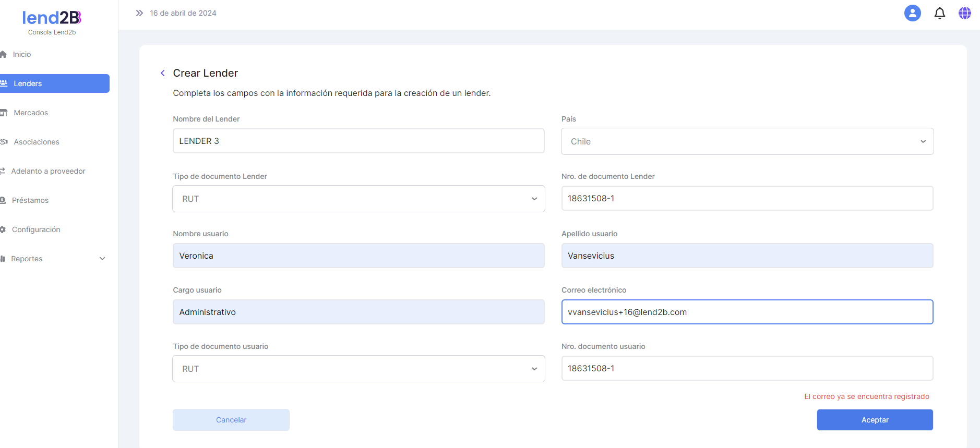The width and height of the screenshot is (980, 448).
Task: Open the Tipo de documento Lender dropdown
Action: coord(358,199)
